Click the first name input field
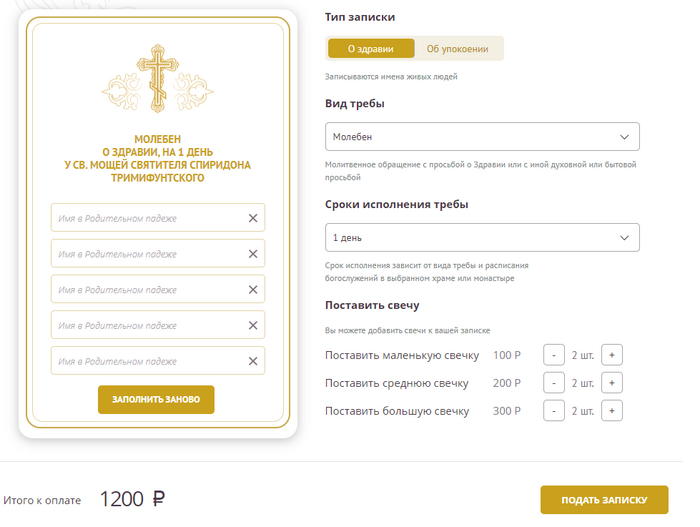Viewport: 700px width, 527px height. 146,218
